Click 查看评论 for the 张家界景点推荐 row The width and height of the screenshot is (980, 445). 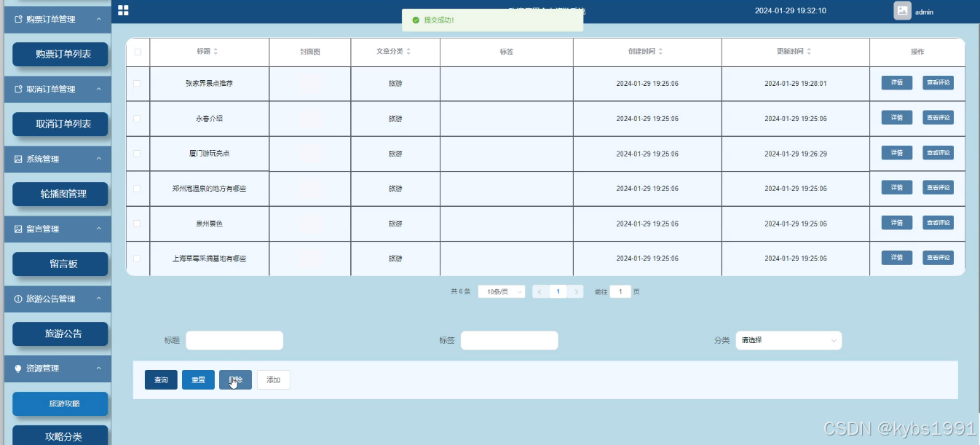pos(938,83)
